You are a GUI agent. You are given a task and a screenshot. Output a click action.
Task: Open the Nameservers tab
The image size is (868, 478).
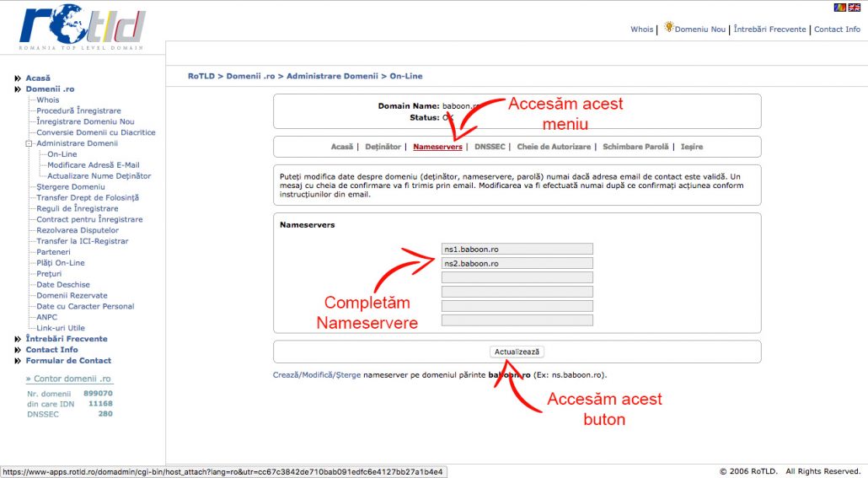tap(437, 147)
